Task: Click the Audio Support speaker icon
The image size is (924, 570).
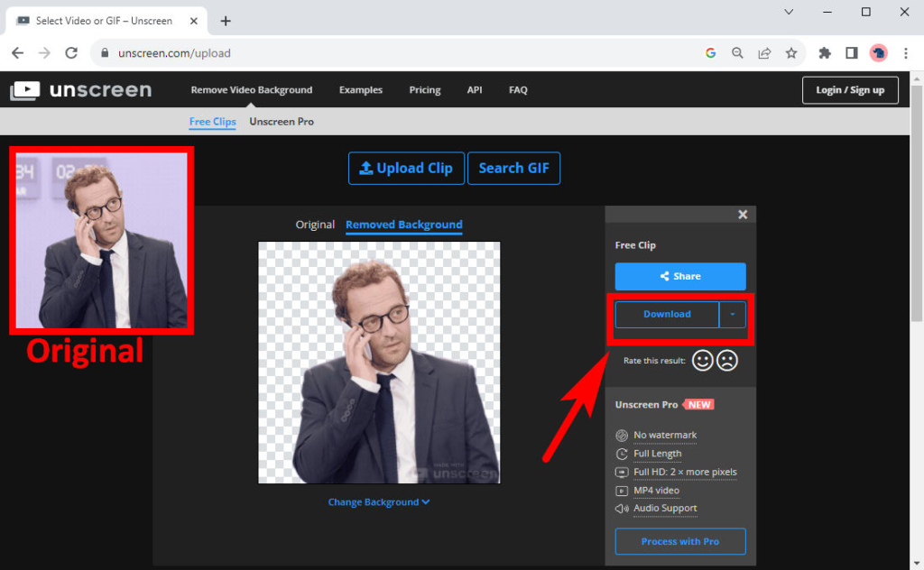Action: tap(622, 508)
